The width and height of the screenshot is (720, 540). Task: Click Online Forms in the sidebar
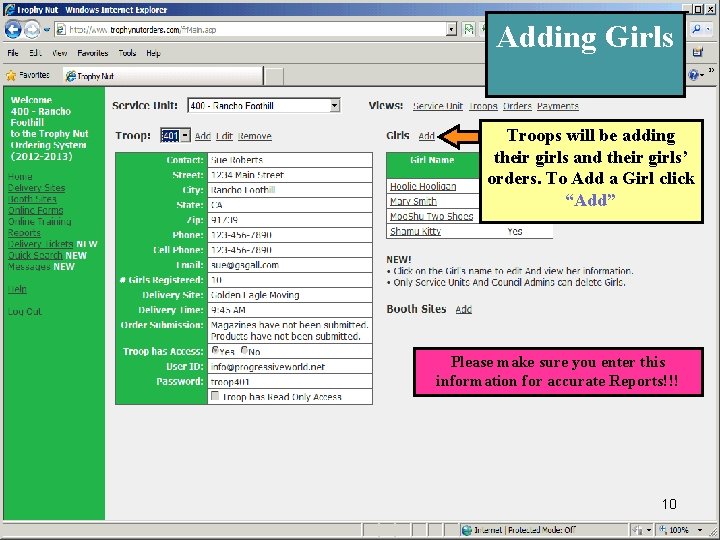[x=35, y=210]
